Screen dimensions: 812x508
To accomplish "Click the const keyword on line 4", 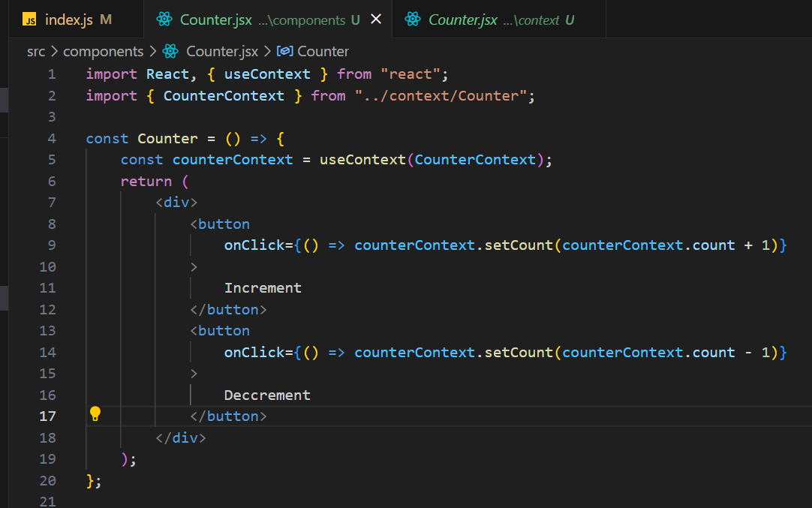I will (107, 139).
